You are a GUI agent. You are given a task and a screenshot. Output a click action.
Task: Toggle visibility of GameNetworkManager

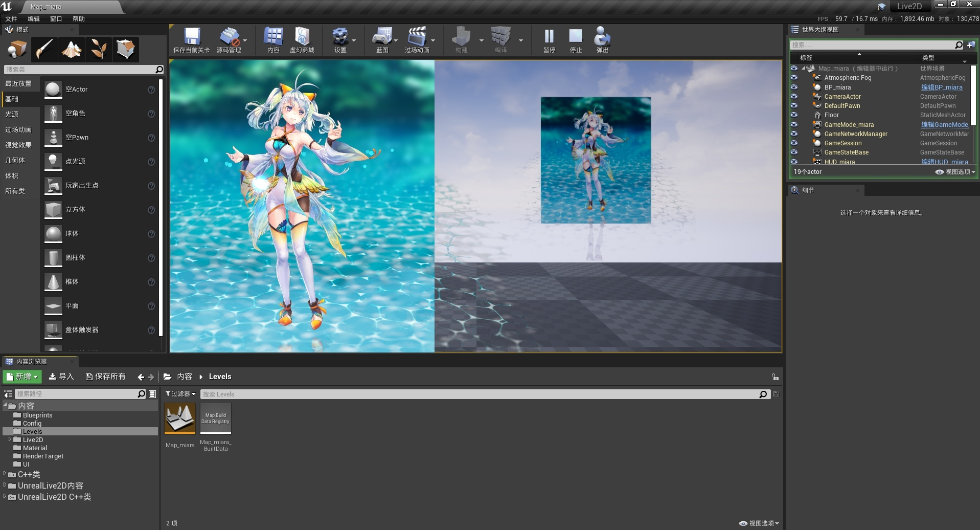[x=794, y=134]
